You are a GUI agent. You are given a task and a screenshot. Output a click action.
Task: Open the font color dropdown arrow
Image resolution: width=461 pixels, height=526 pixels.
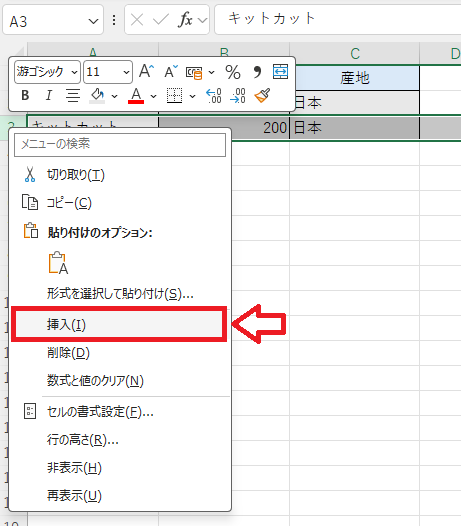(x=153, y=96)
